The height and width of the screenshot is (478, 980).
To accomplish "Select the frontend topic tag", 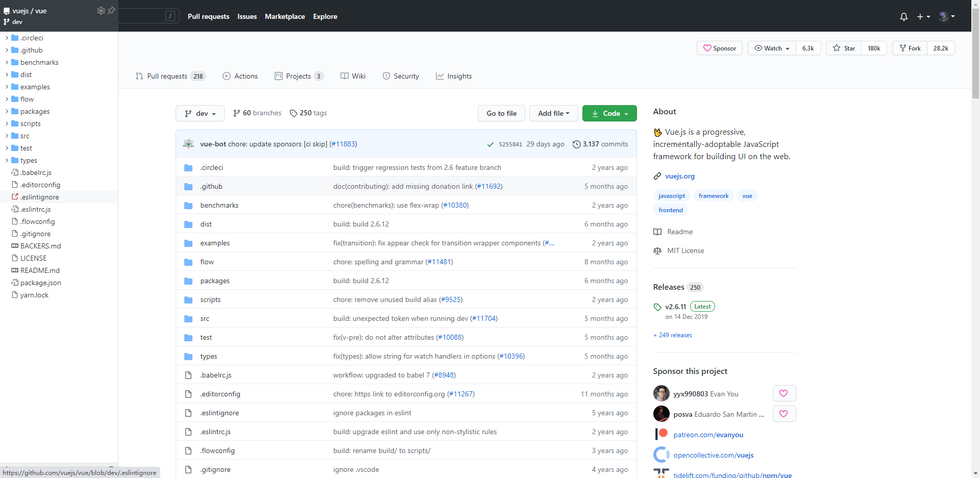I will [x=671, y=210].
